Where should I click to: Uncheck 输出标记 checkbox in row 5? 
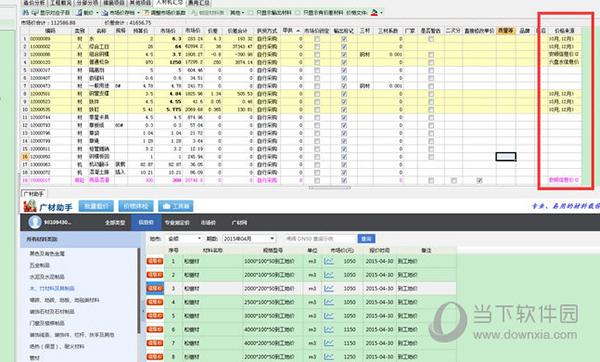344,70
